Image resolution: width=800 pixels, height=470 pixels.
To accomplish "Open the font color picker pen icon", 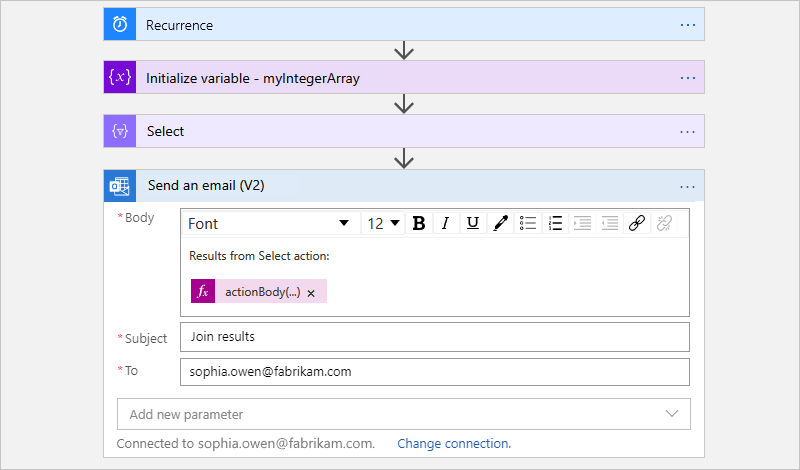I will 501,223.
